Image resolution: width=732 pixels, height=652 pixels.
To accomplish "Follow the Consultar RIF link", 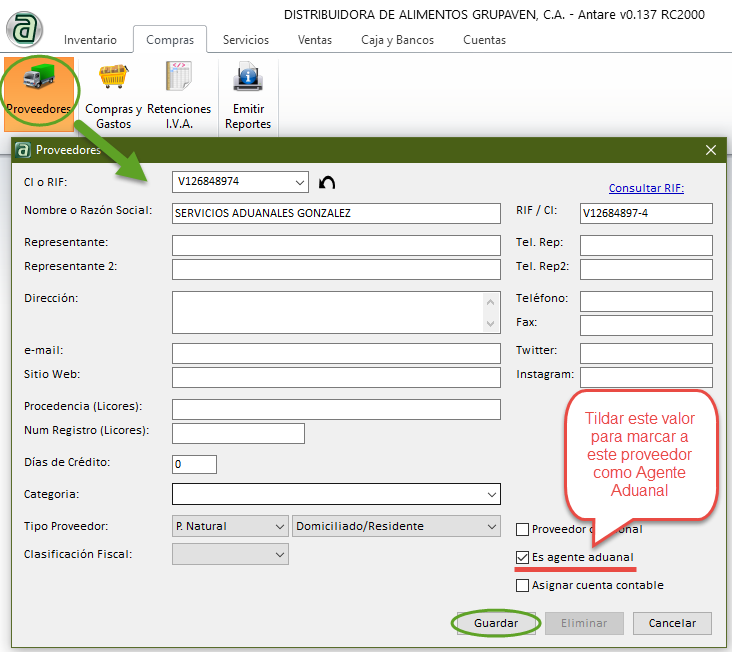I will [646, 188].
